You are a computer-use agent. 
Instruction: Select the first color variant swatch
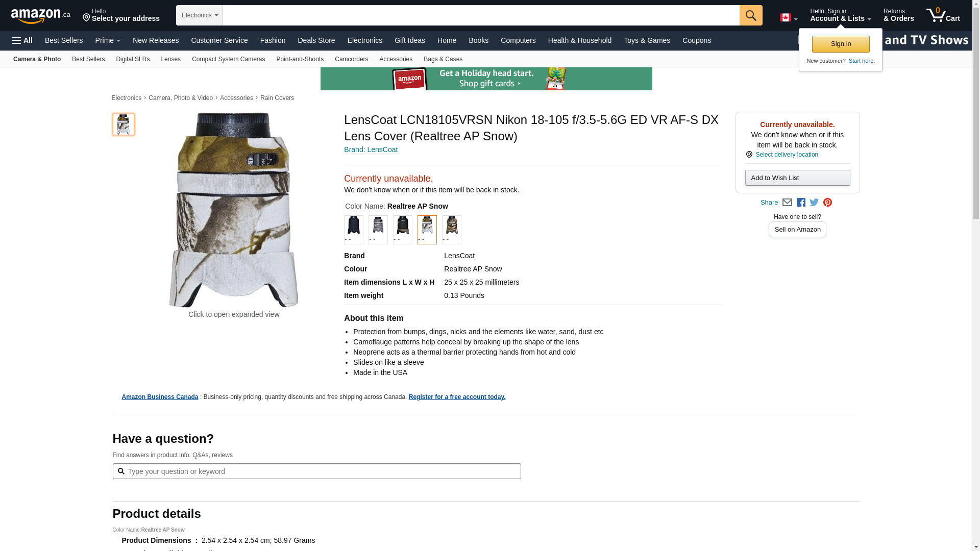tap(354, 230)
